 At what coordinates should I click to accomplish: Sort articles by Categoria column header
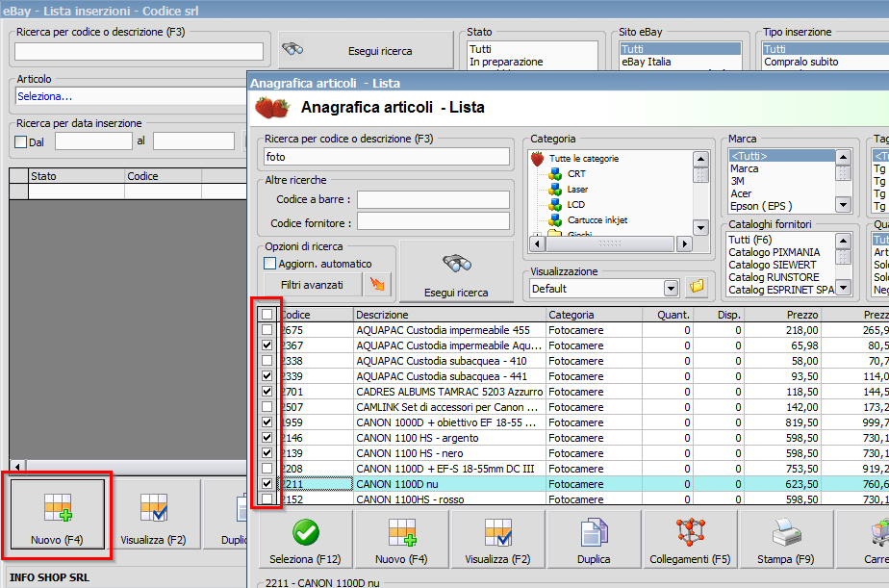594,314
